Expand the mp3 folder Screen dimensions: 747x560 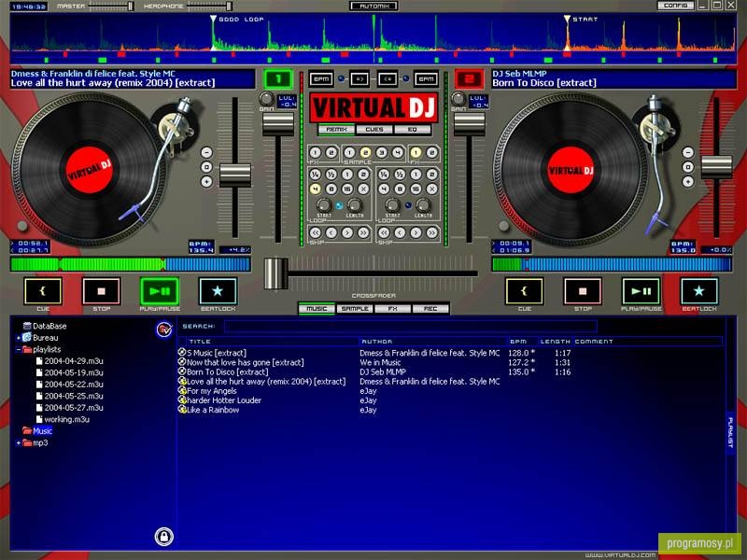point(19,442)
